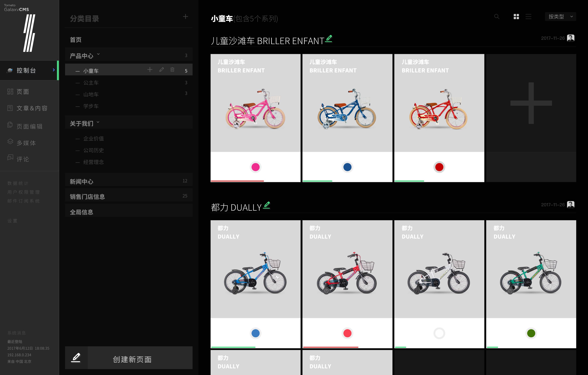Click the 页面 grid icon
588x375 pixels.
[x=10, y=92]
